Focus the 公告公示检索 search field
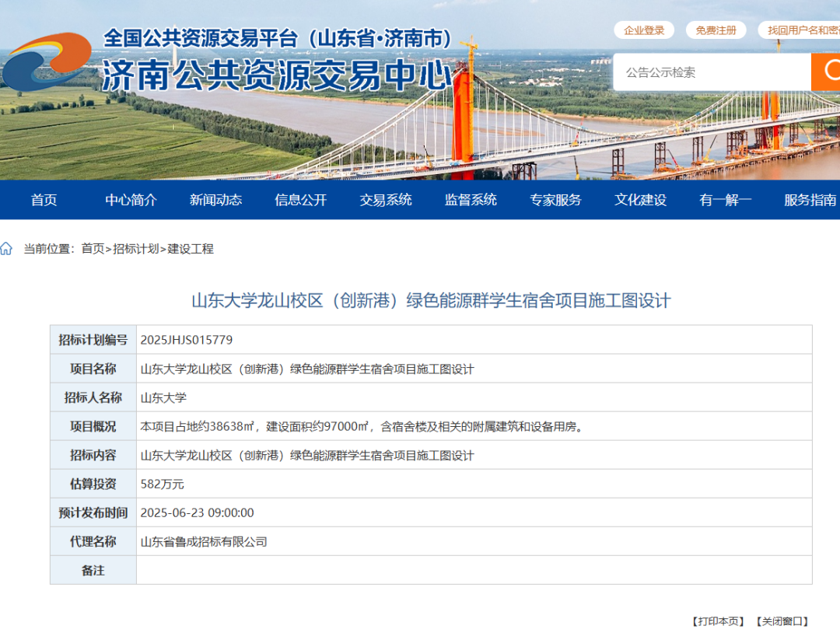Viewport: 840px width, 640px height. click(712, 72)
